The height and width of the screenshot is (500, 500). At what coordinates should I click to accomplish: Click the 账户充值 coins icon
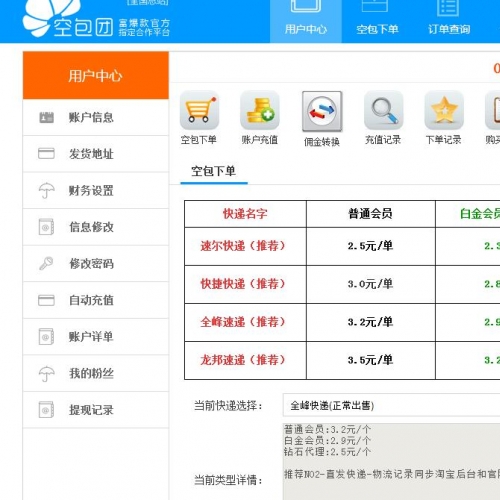(260, 110)
